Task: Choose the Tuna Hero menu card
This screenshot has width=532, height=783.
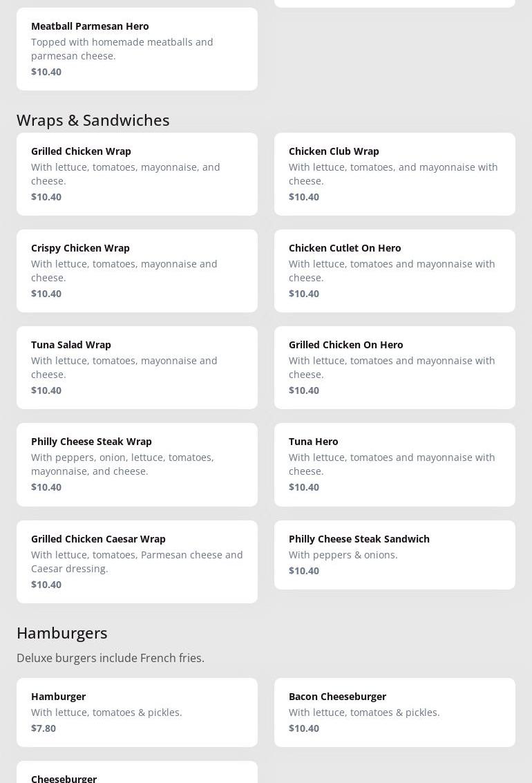Action: (x=395, y=464)
